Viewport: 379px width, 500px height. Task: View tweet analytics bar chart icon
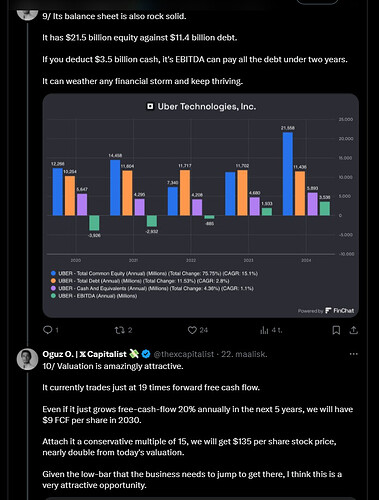coord(264,330)
